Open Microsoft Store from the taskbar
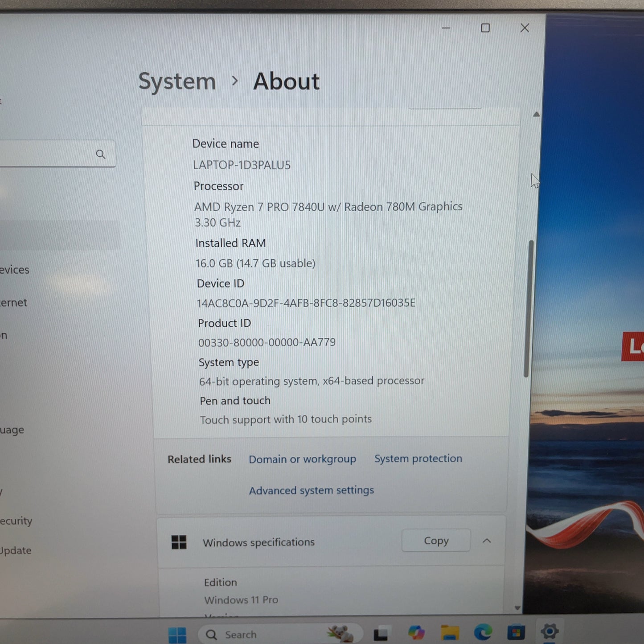This screenshot has width=644, height=644. coord(516,632)
